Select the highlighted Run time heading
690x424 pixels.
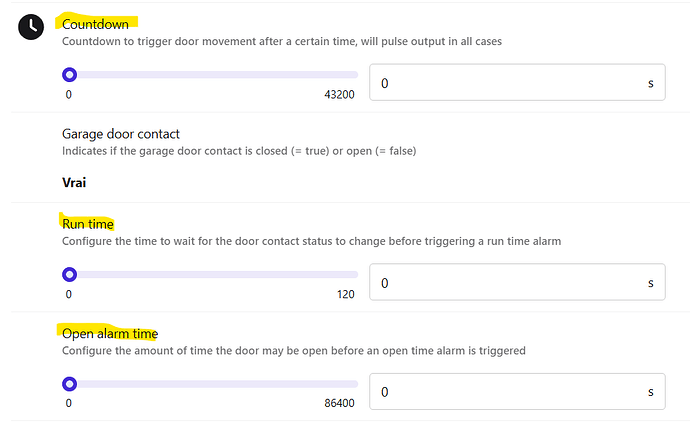pos(88,224)
